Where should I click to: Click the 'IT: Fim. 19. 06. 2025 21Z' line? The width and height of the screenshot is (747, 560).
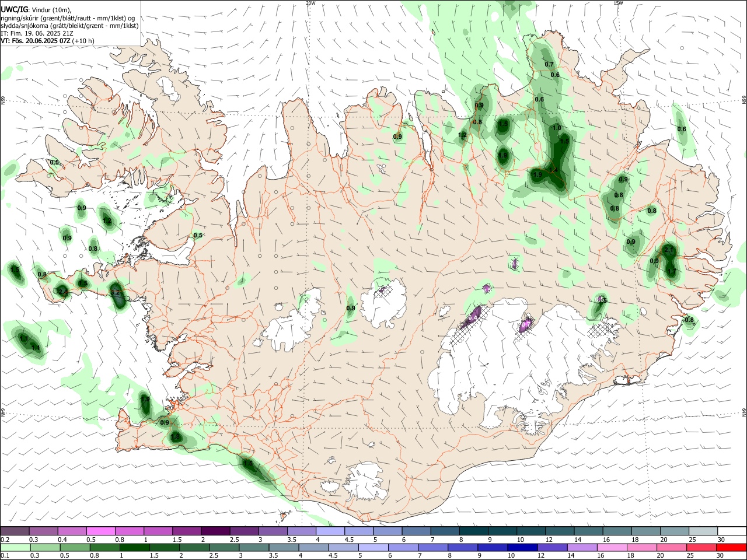pyautogui.click(x=37, y=33)
